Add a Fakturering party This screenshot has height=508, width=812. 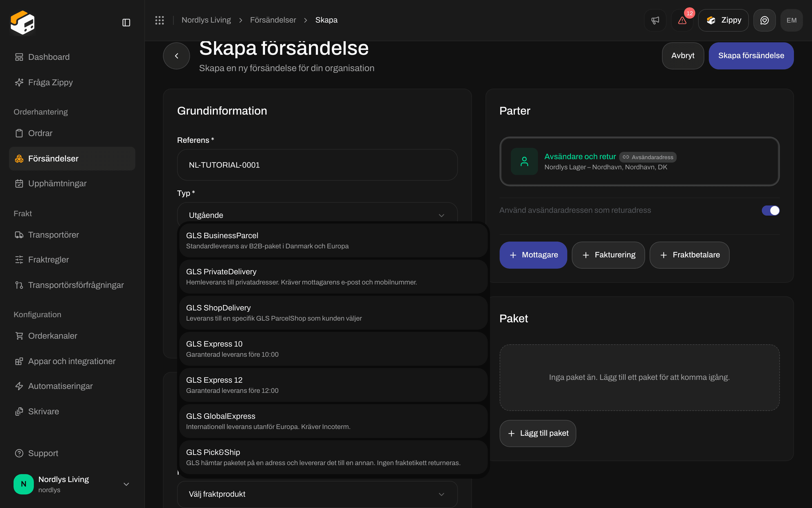coord(608,255)
